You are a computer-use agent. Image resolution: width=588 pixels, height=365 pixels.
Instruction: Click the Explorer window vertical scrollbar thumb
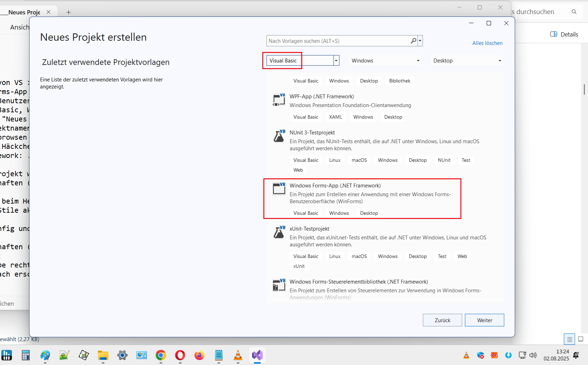(x=584, y=89)
